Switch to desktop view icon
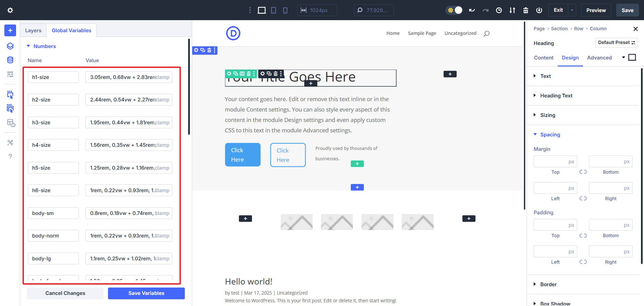Image resolution: width=644 pixels, height=306 pixels. coord(262,10)
